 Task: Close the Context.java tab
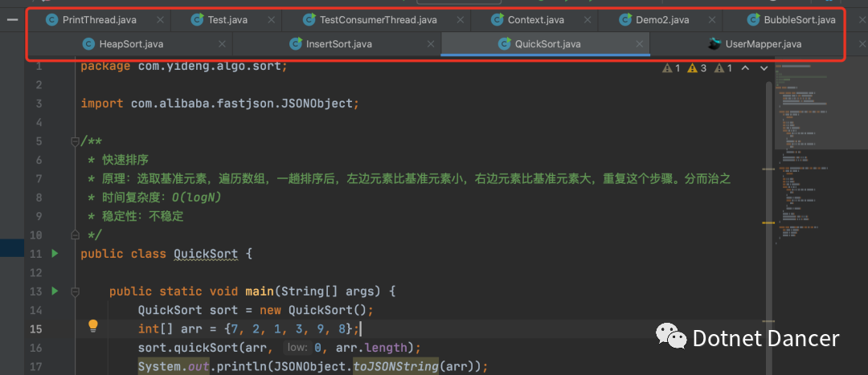coord(588,20)
